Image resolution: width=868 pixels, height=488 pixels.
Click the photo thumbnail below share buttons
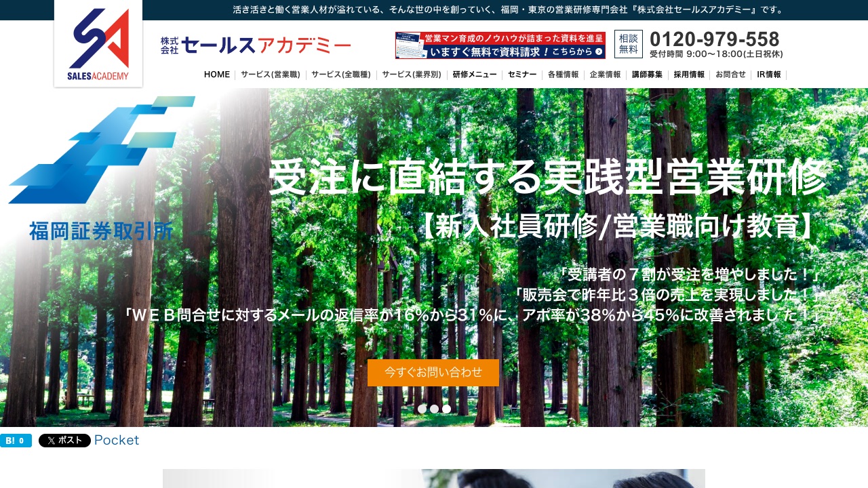point(434,479)
